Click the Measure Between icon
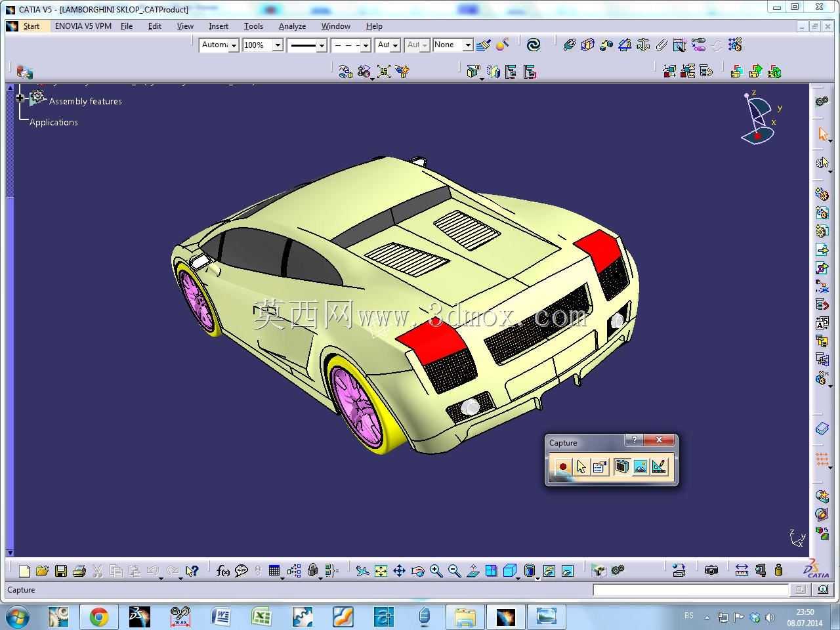840x630 pixels. click(742, 570)
